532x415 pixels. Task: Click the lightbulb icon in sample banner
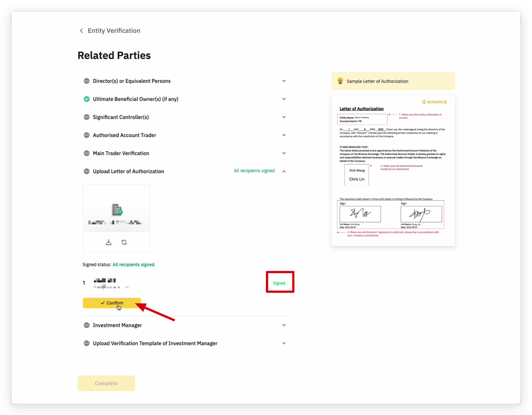tap(340, 81)
